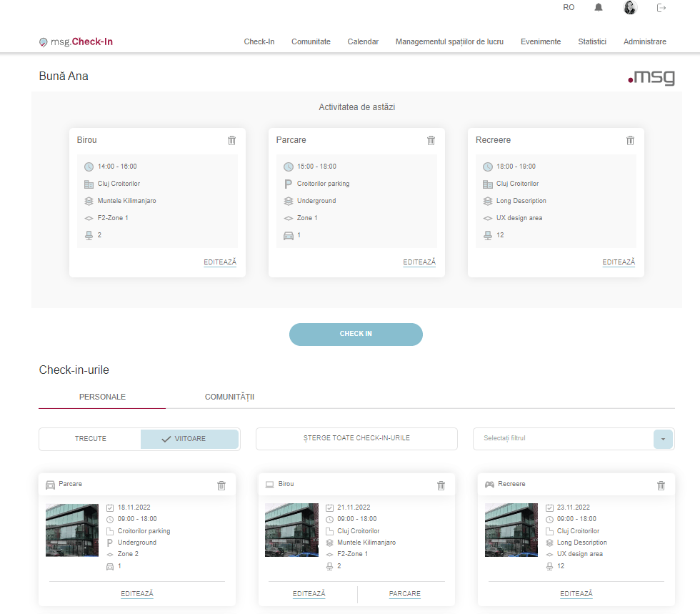Click Șterge toate check-in-urile button
This screenshot has height=614, width=700.
[356, 439]
